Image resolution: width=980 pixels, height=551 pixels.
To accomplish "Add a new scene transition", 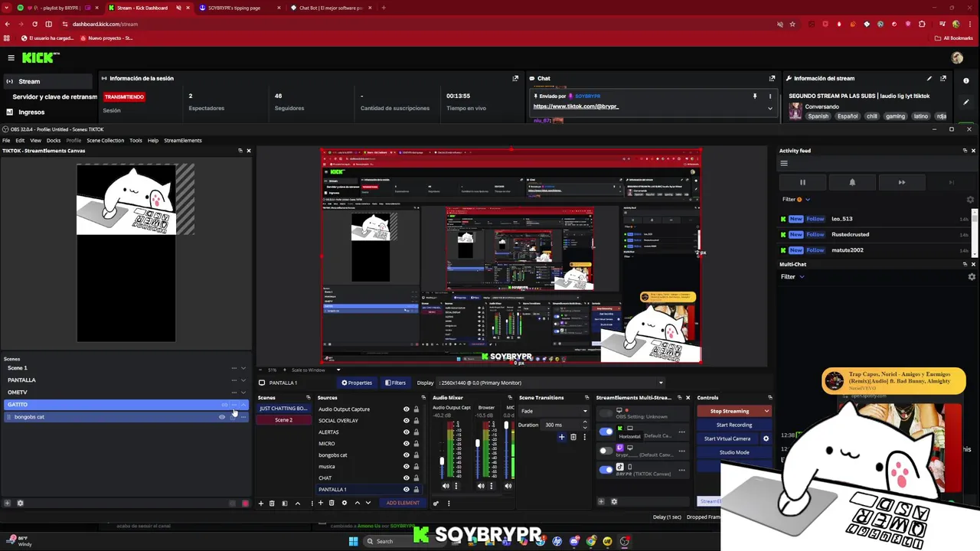I will pos(561,437).
